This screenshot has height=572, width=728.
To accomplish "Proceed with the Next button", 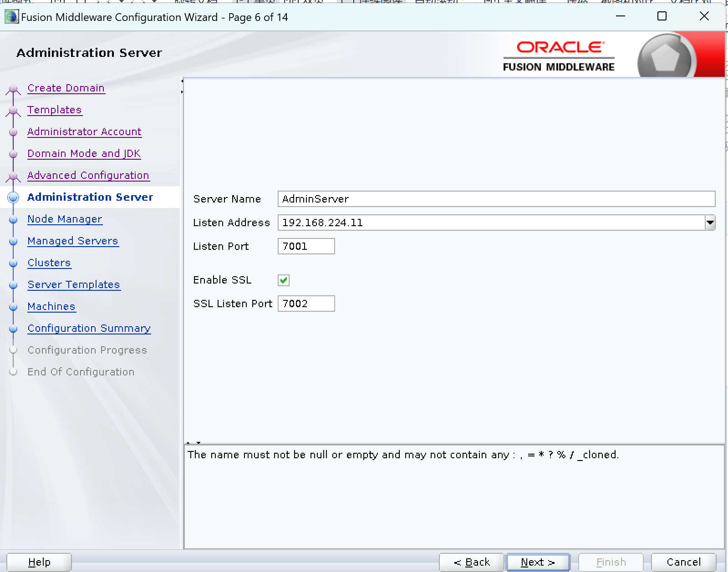I will coord(538,562).
